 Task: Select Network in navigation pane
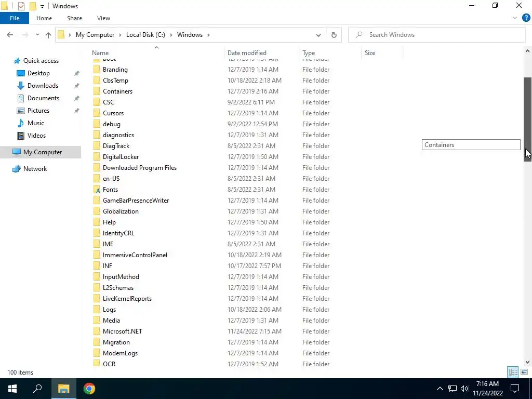pos(35,169)
